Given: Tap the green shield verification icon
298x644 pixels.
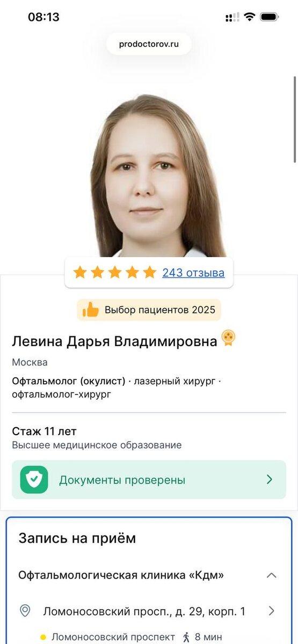Looking at the screenshot, I should click(x=34, y=480).
